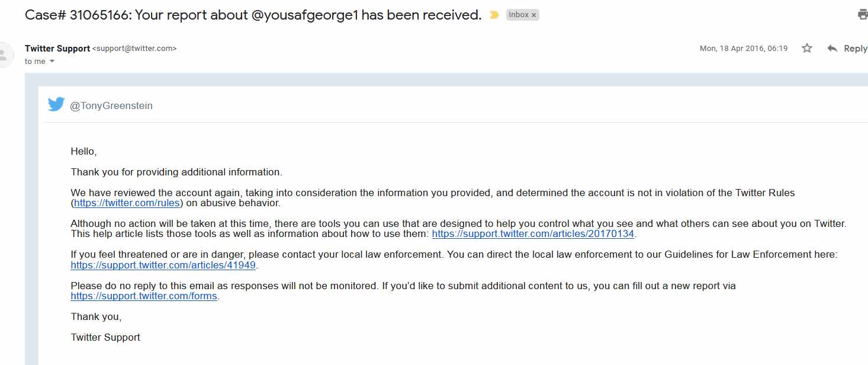868x365 pixels.
Task: Open the twitter.com/rules link
Action: pyautogui.click(x=127, y=203)
